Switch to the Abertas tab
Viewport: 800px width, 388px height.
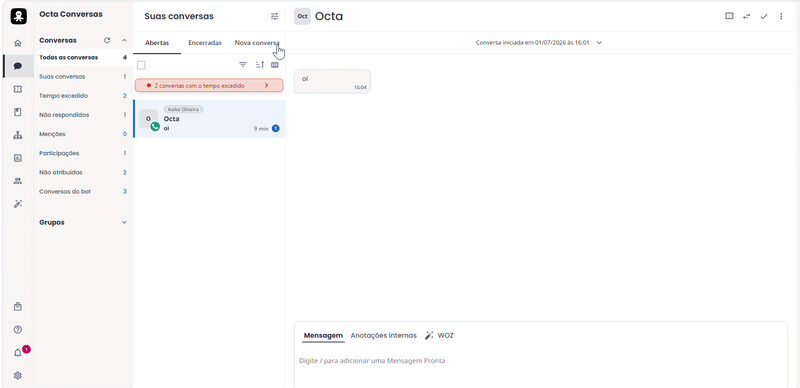[157, 43]
